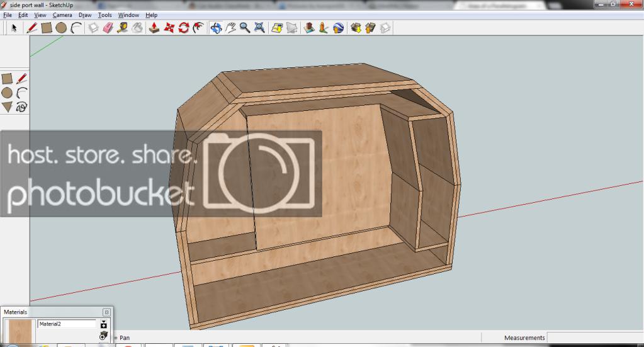Click Preview Model in Google Earth icon
Viewport: 644px width, 347px height.
pyautogui.click(x=339, y=28)
